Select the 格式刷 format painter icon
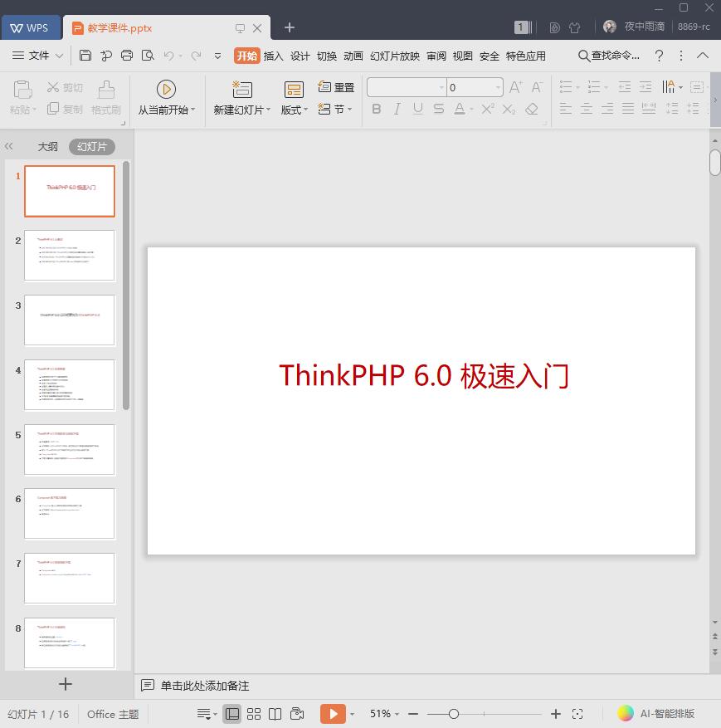This screenshot has width=721, height=728. (x=105, y=94)
